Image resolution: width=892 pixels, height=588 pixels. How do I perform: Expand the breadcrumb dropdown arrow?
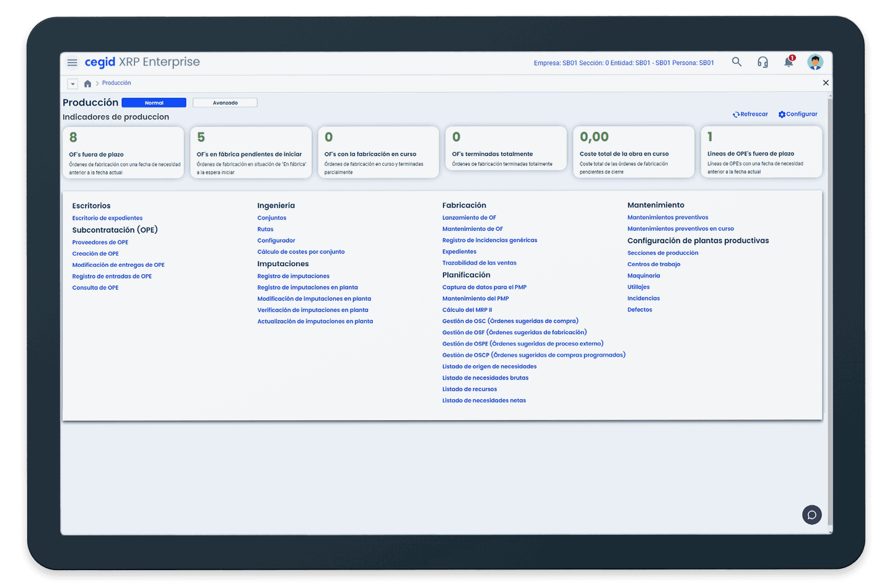click(72, 84)
